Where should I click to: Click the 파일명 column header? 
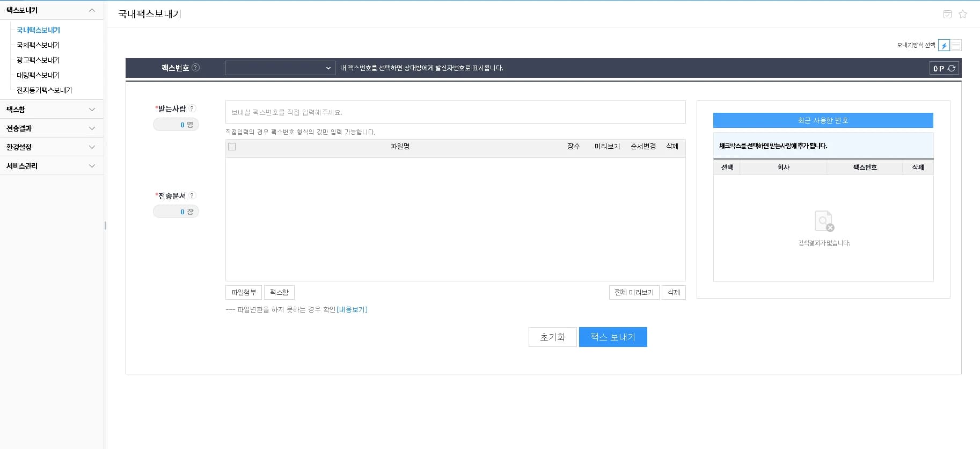(400, 146)
